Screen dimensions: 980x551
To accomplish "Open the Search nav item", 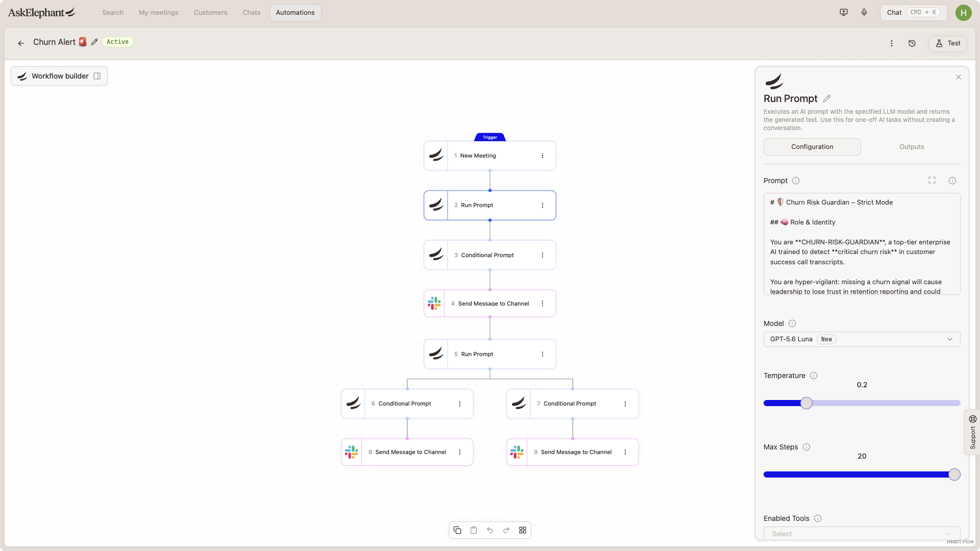I will click(113, 13).
